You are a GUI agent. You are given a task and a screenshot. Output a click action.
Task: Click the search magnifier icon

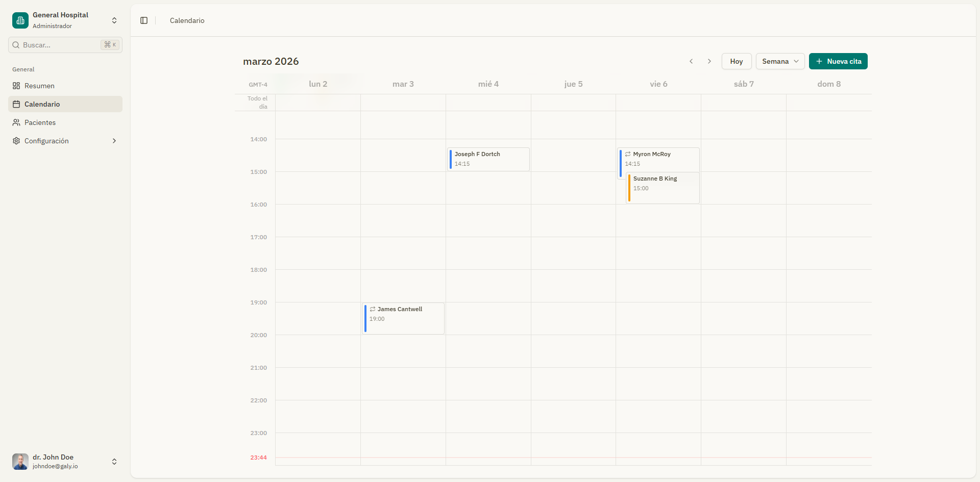pyautogui.click(x=16, y=45)
